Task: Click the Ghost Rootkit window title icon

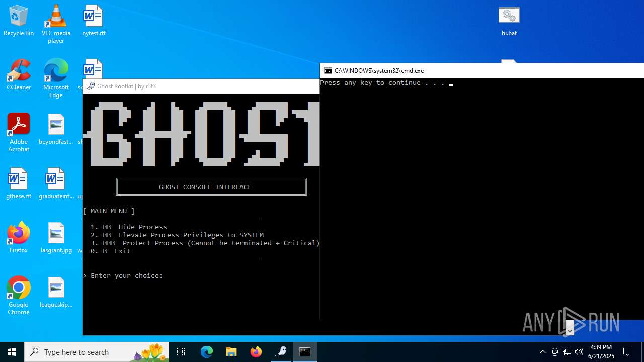Action: click(91, 86)
